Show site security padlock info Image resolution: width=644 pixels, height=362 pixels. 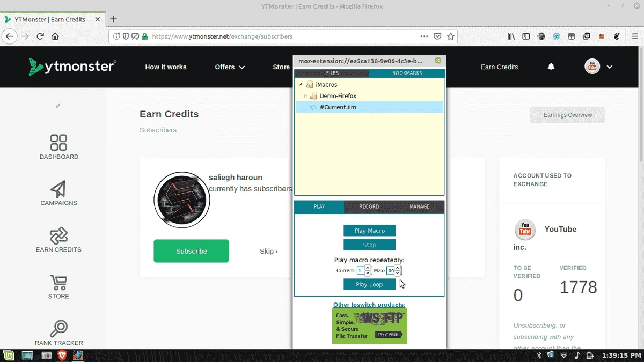(144, 36)
